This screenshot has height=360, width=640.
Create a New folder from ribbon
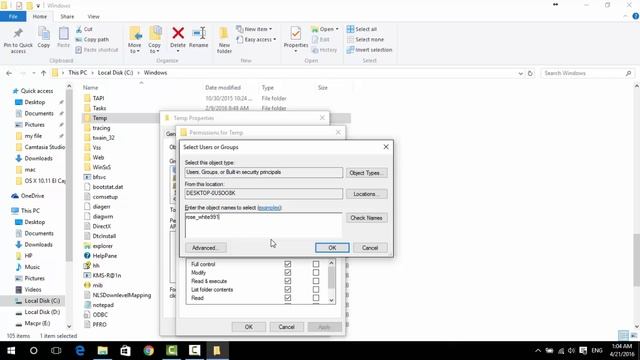[224, 40]
